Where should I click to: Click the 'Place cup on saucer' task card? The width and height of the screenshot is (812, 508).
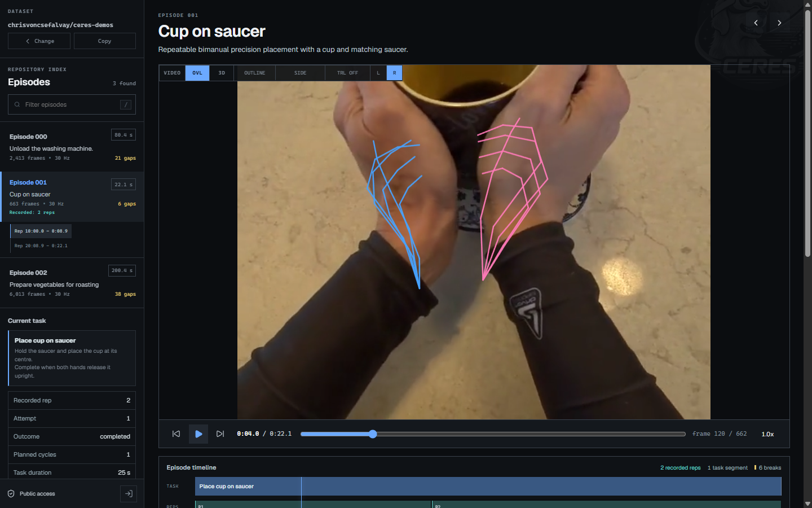(x=72, y=358)
